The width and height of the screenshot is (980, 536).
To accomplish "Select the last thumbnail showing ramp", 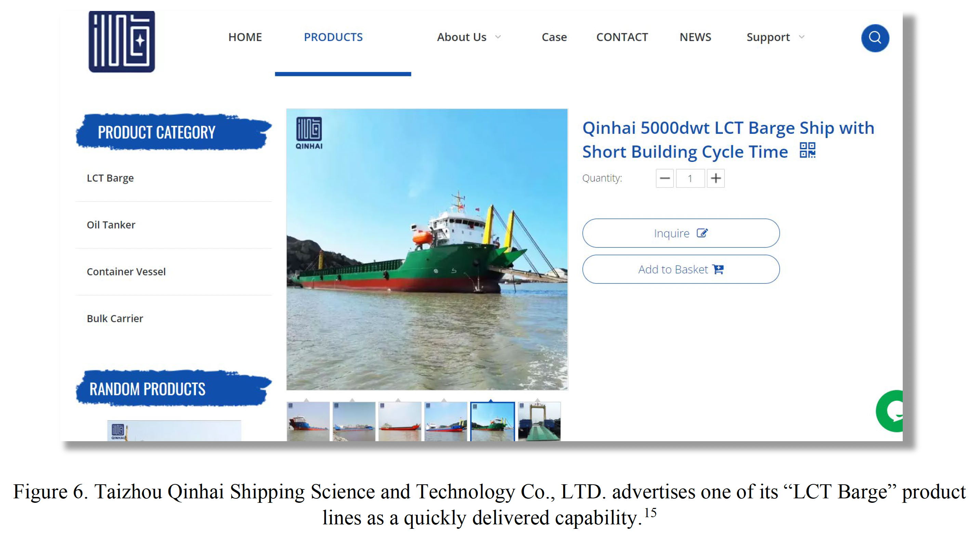I will (539, 421).
